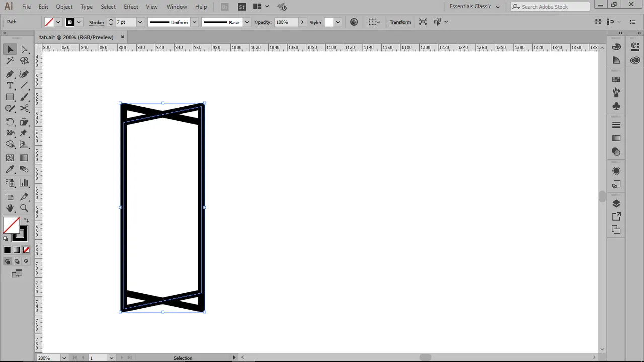Select the Blend tool
Screen dimensions: 644x362
(24, 170)
